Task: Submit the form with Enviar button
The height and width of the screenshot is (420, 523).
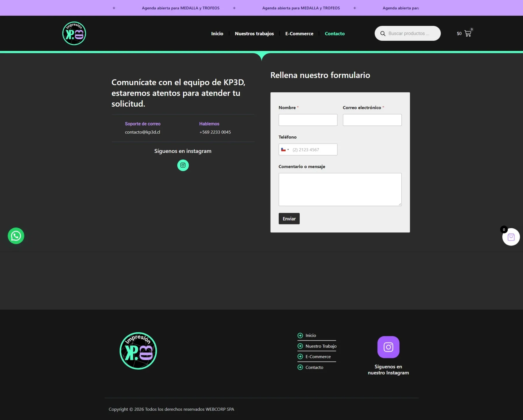Action: tap(289, 219)
